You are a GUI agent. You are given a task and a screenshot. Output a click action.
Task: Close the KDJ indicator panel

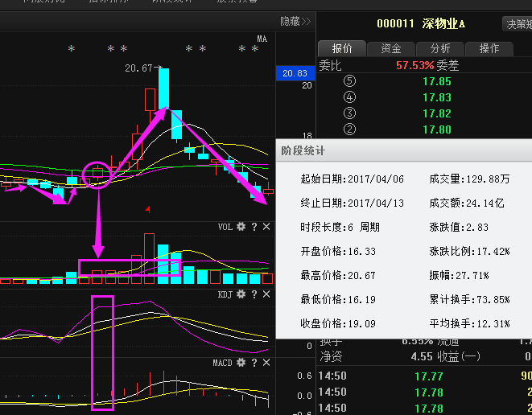pyautogui.click(x=266, y=294)
